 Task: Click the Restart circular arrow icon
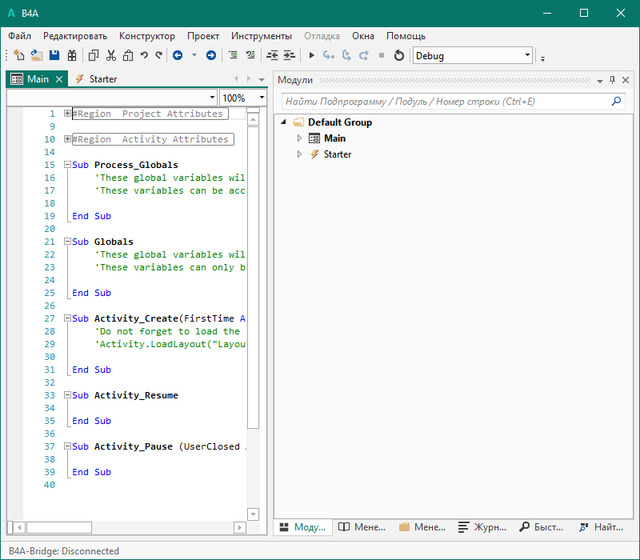(x=399, y=56)
